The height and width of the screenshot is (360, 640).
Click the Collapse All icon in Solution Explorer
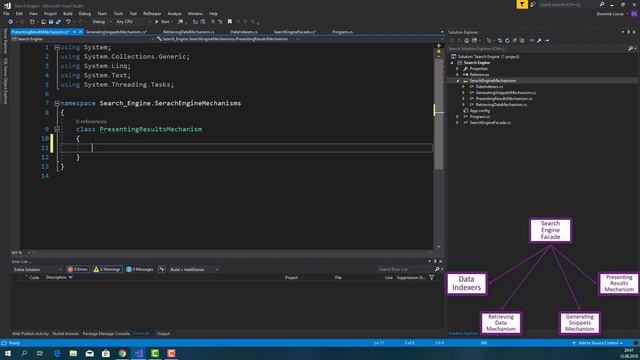click(x=515, y=40)
